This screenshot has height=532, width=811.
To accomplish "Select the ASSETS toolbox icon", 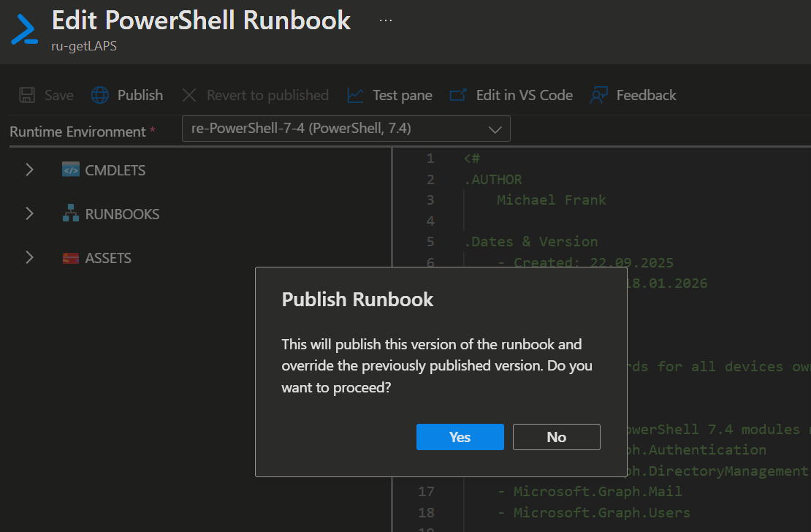I will coord(71,258).
